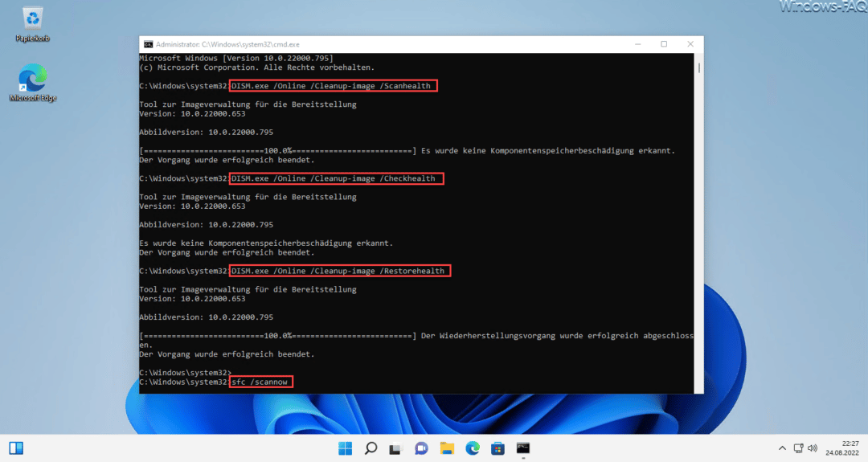Open the Chat icon on taskbar

[421, 448]
